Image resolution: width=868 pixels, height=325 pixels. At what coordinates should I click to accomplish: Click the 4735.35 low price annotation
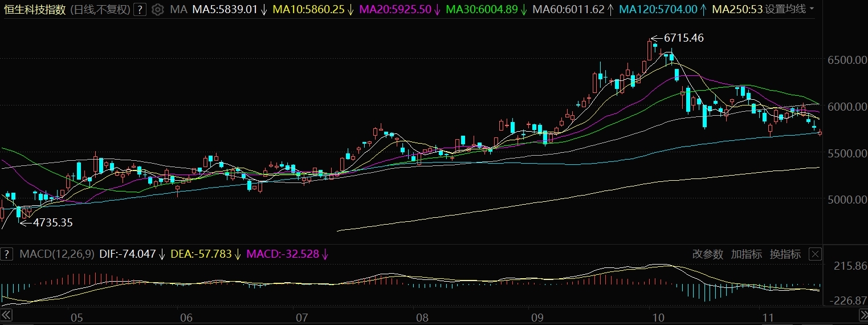point(53,223)
